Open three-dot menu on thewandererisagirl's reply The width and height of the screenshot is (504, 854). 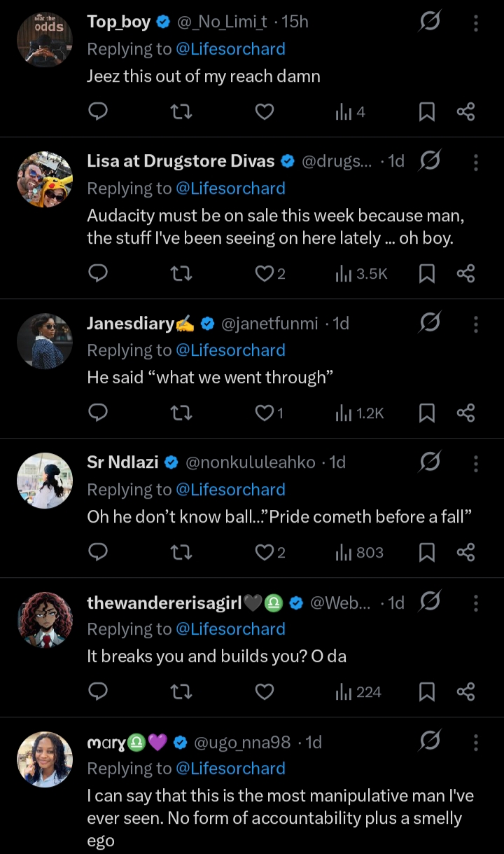click(x=475, y=602)
